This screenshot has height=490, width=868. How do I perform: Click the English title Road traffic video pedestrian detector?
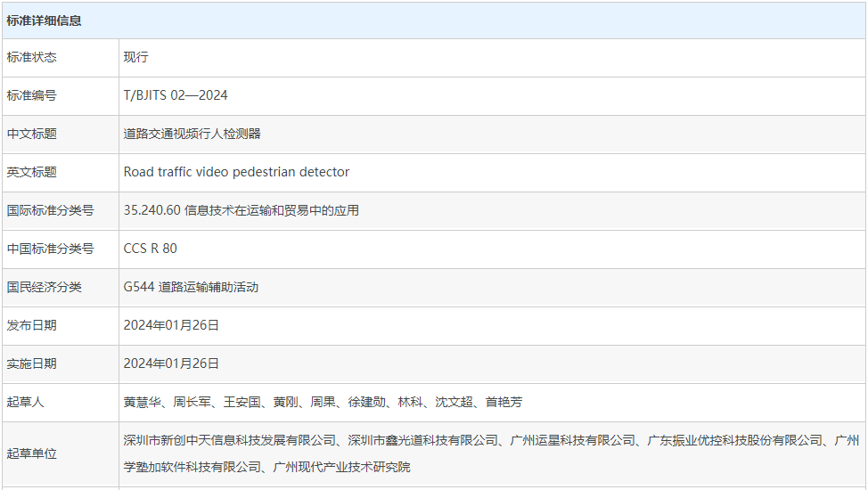tap(236, 172)
